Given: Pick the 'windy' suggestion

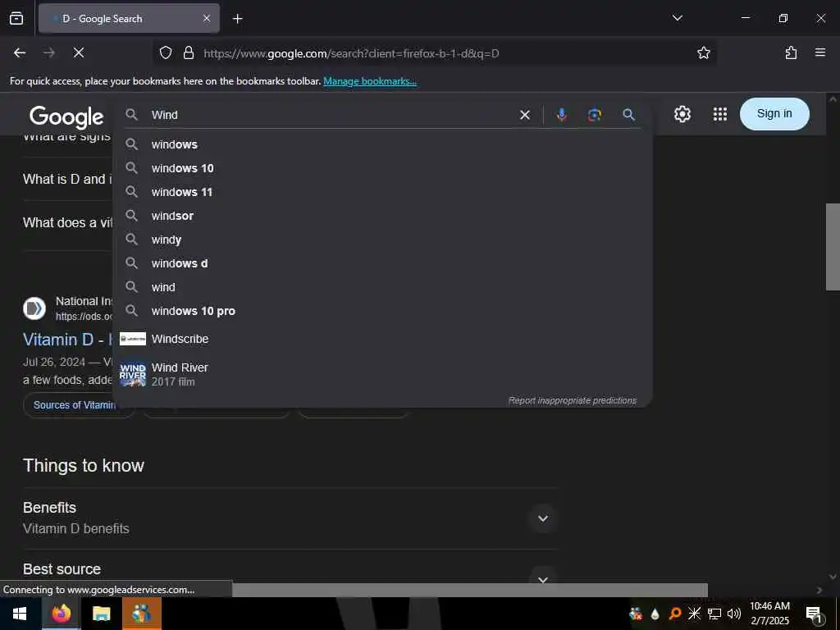Looking at the screenshot, I should [382, 240].
